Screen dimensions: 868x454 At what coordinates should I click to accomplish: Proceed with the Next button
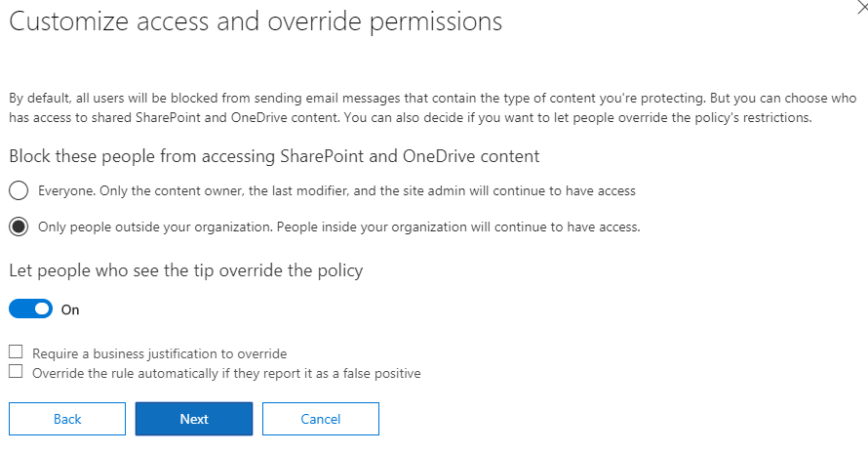pyautogui.click(x=194, y=419)
